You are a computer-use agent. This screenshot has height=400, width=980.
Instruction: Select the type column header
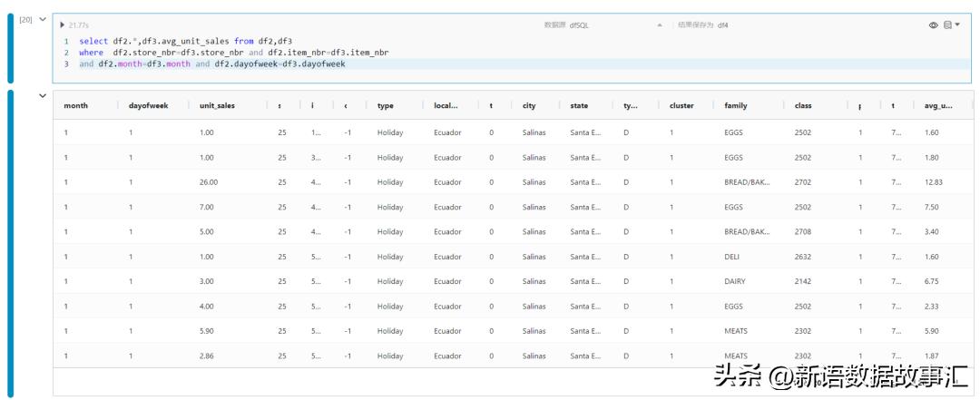point(385,106)
